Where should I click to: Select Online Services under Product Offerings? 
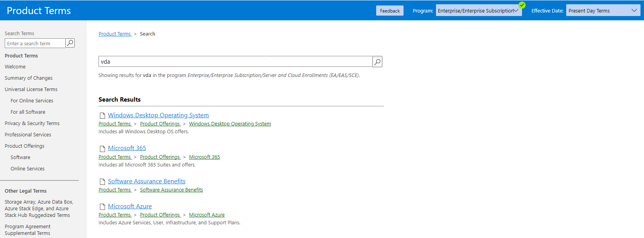coord(27,169)
